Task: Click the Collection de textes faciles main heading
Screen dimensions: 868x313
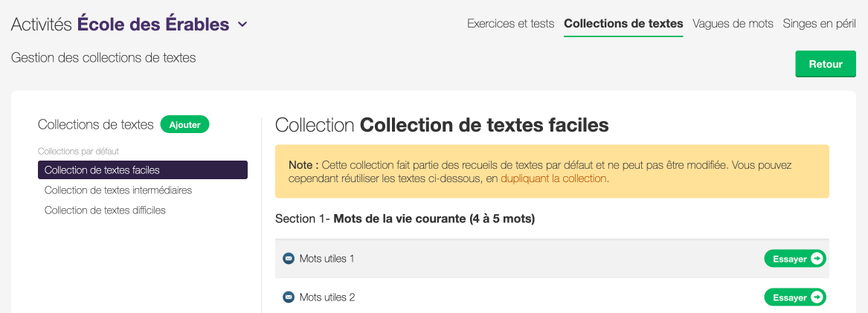Action: (442, 125)
